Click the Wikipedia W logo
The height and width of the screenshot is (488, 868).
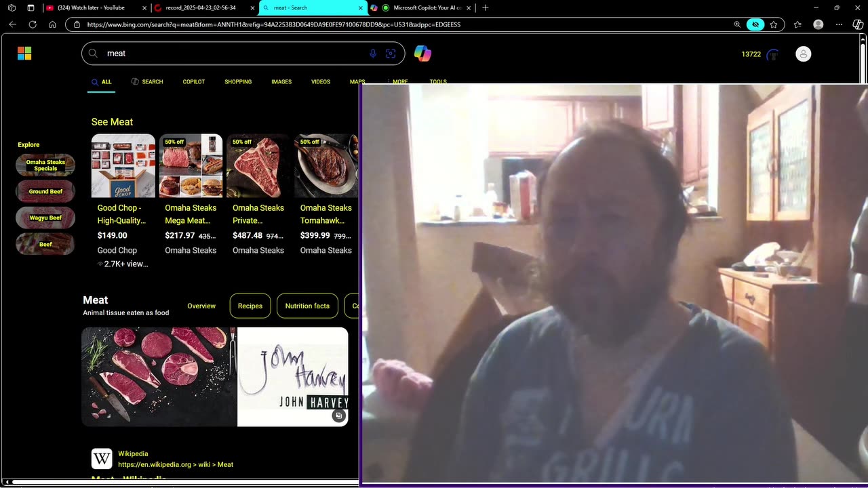point(102,459)
